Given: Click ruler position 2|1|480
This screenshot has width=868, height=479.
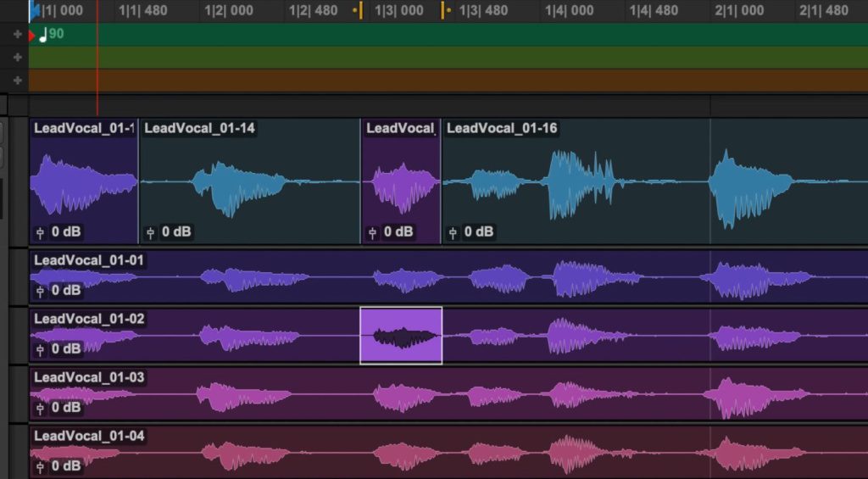Looking at the screenshot, I should 823,10.
